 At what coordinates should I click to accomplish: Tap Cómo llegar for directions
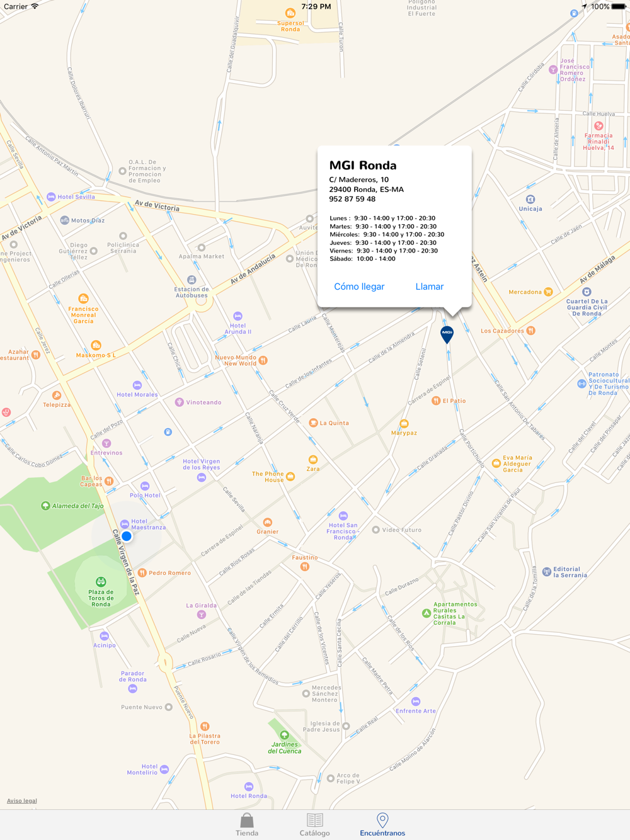pyautogui.click(x=359, y=287)
